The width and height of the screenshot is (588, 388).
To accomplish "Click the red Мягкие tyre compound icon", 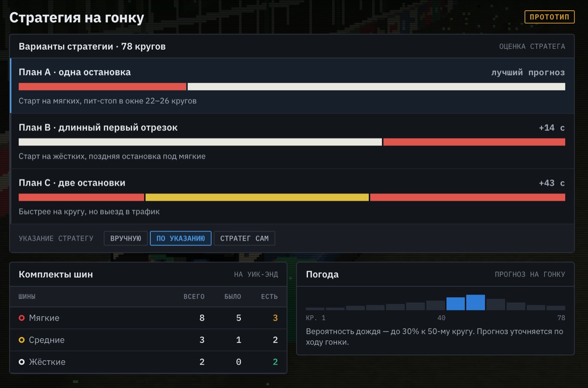I will coord(22,318).
